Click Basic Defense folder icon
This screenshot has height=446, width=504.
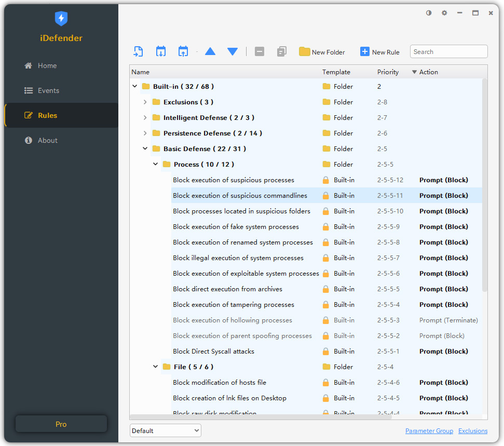[156, 148]
